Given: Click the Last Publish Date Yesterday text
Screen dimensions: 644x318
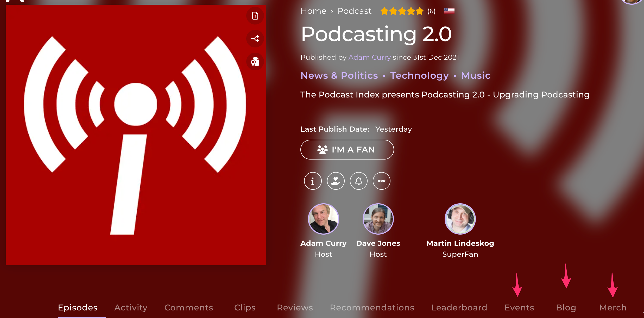Looking at the screenshot, I should [x=356, y=129].
